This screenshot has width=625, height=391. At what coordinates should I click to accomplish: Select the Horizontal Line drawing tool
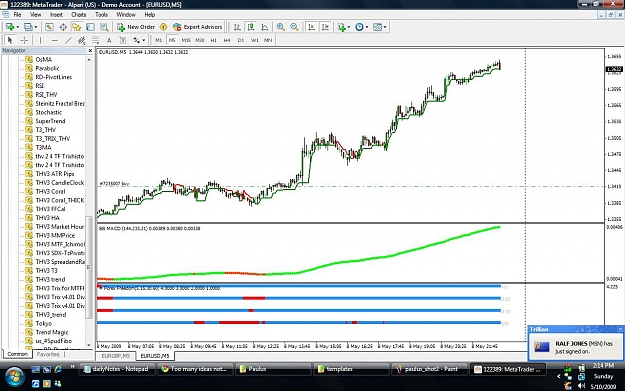[x=55, y=40]
